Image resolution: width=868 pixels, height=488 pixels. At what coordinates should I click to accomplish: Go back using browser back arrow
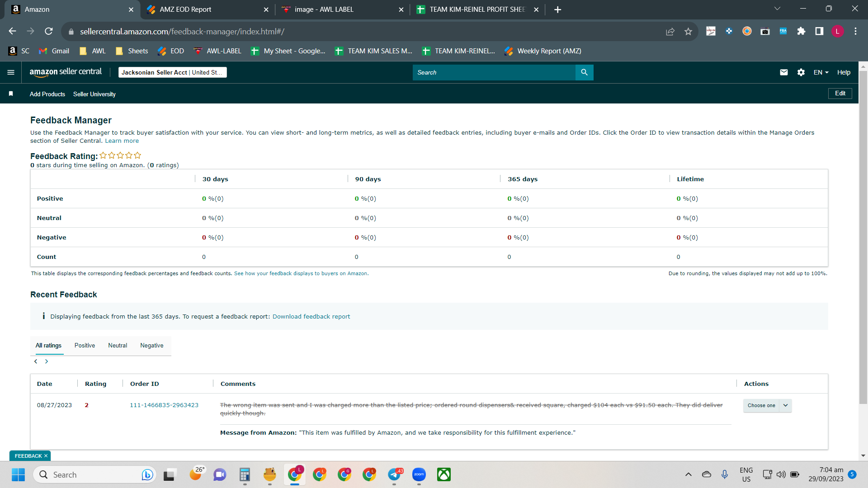(12, 31)
